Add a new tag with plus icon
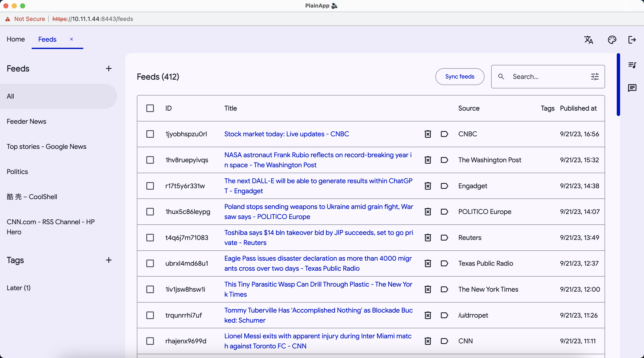The width and height of the screenshot is (644, 358). click(x=109, y=260)
